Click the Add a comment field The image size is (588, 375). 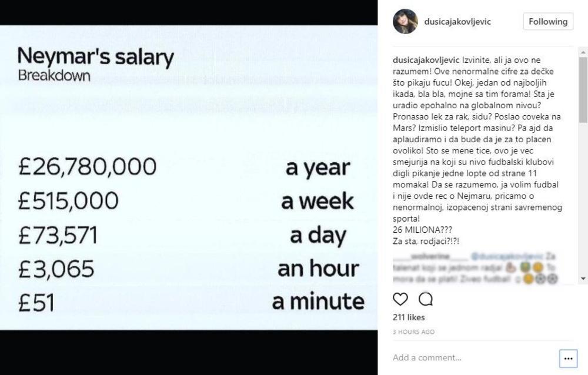(470, 358)
